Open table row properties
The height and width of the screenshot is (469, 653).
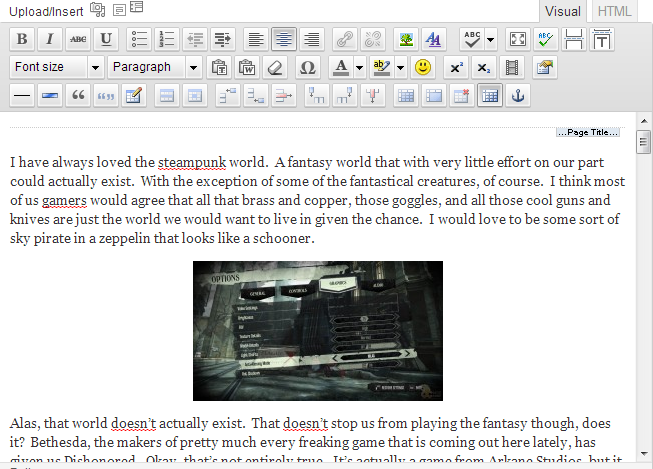(167, 95)
